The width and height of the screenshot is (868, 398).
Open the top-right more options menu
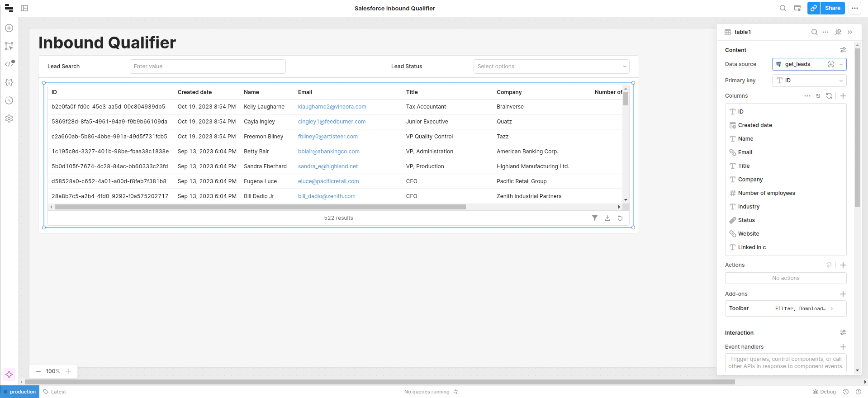(854, 8)
